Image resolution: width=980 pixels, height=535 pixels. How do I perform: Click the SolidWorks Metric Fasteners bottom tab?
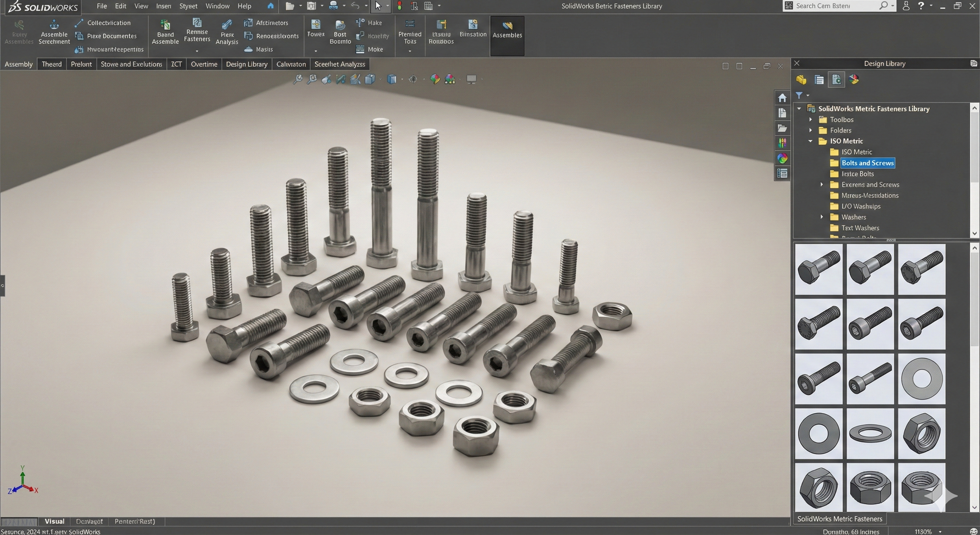pos(839,519)
